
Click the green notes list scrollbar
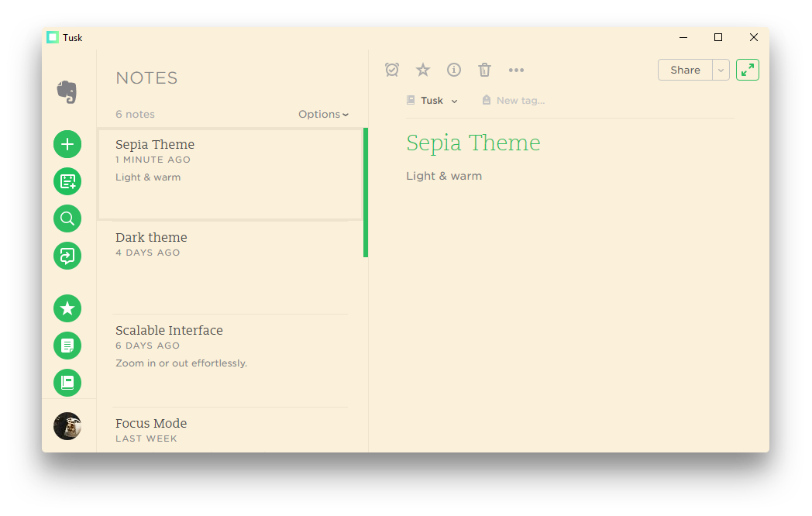coord(366,192)
